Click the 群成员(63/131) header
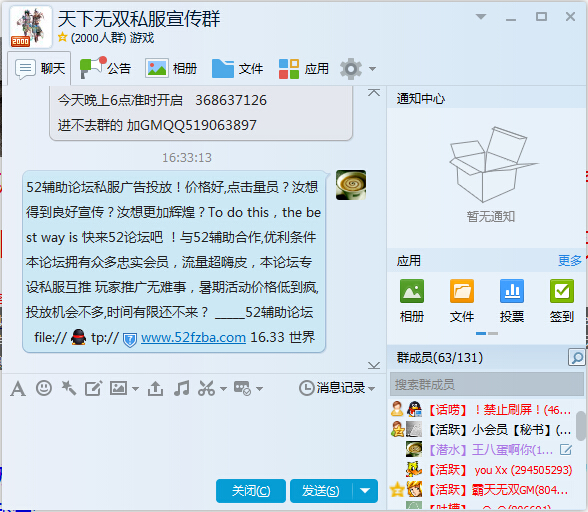The width and height of the screenshot is (588, 512). (440, 357)
